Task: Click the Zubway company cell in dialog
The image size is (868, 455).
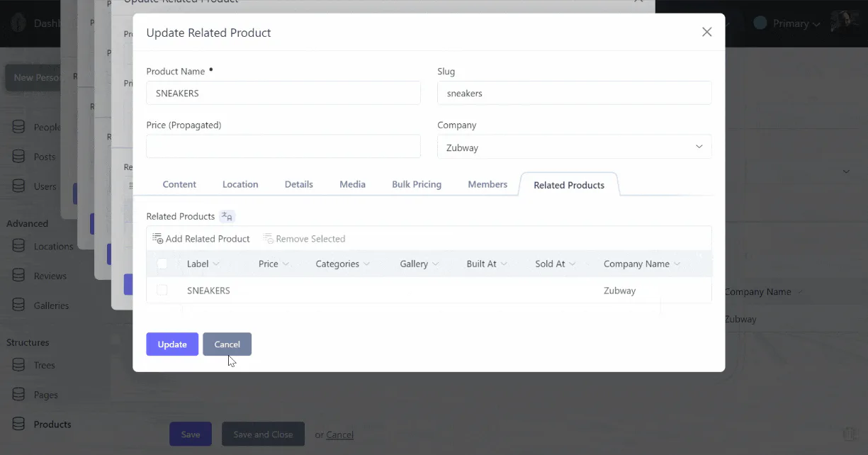Action: click(x=620, y=291)
